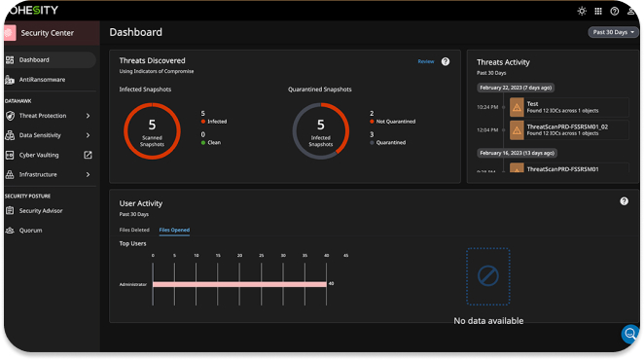Viewport: 644px width, 360px height.
Task: Open the Test threat activity entry
Action: pyautogui.click(x=569, y=107)
